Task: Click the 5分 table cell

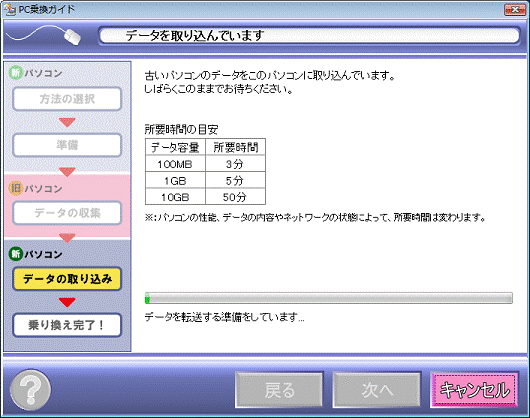Action: [x=235, y=180]
